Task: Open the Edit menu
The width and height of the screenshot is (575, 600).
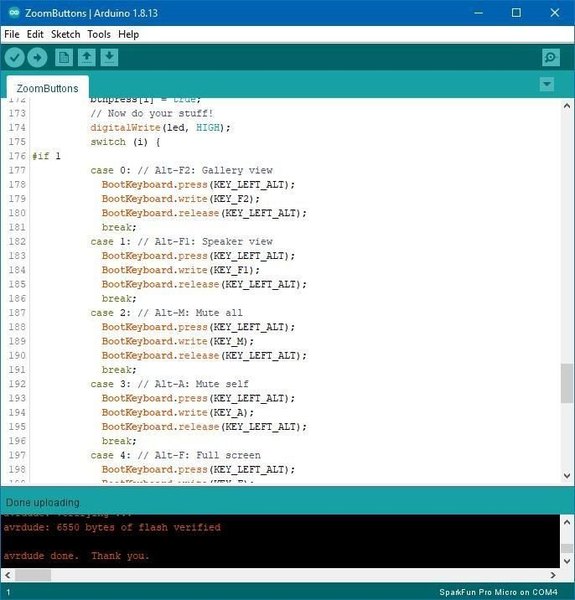Action: click(35, 34)
